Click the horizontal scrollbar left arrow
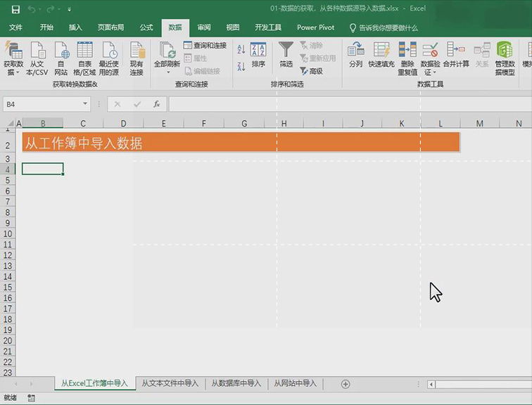This screenshot has height=405, width=532. 431,385
